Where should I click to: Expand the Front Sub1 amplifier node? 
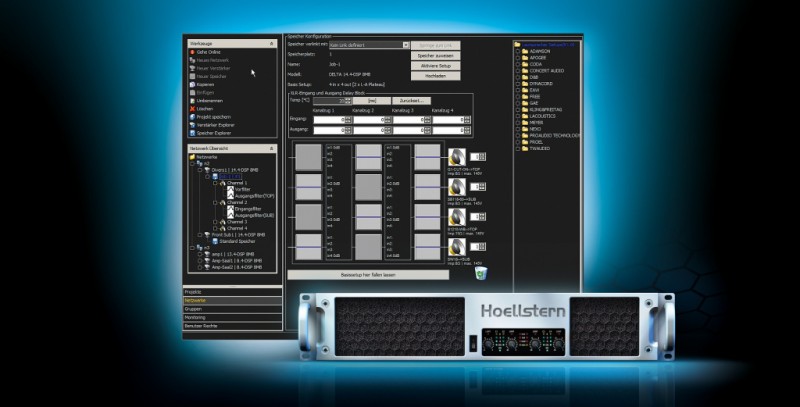[200, 235]
